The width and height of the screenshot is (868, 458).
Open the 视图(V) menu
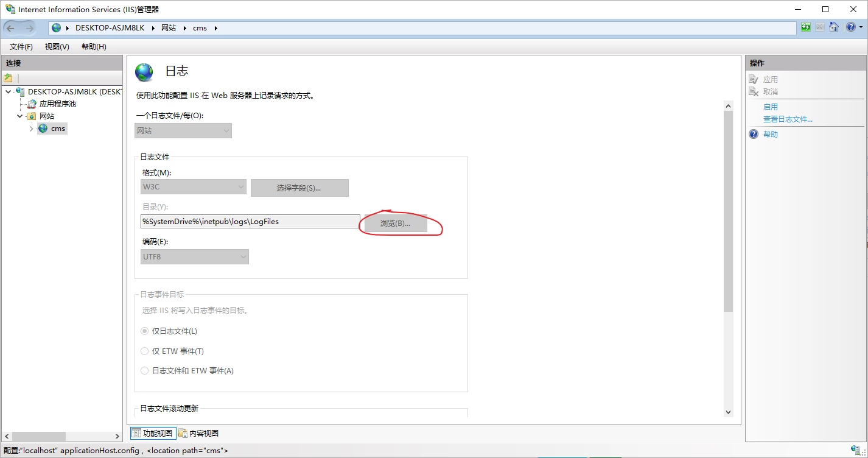[x=57, y=47]
